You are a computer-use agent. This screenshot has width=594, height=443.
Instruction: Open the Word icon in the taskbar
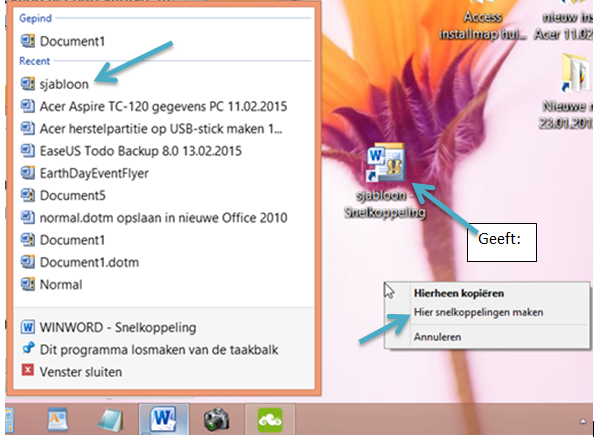(163, 419)
